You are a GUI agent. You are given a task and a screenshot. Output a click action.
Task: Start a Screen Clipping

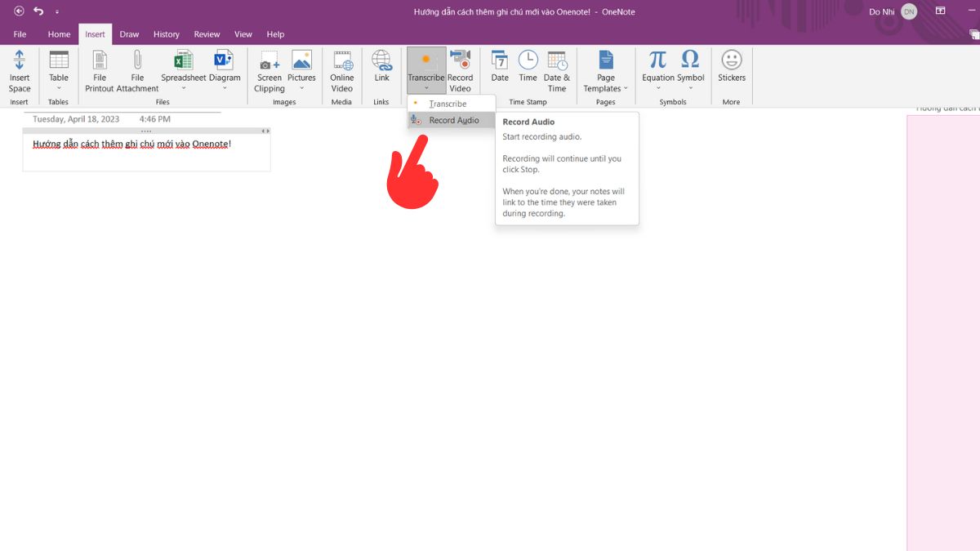[269, 60]
